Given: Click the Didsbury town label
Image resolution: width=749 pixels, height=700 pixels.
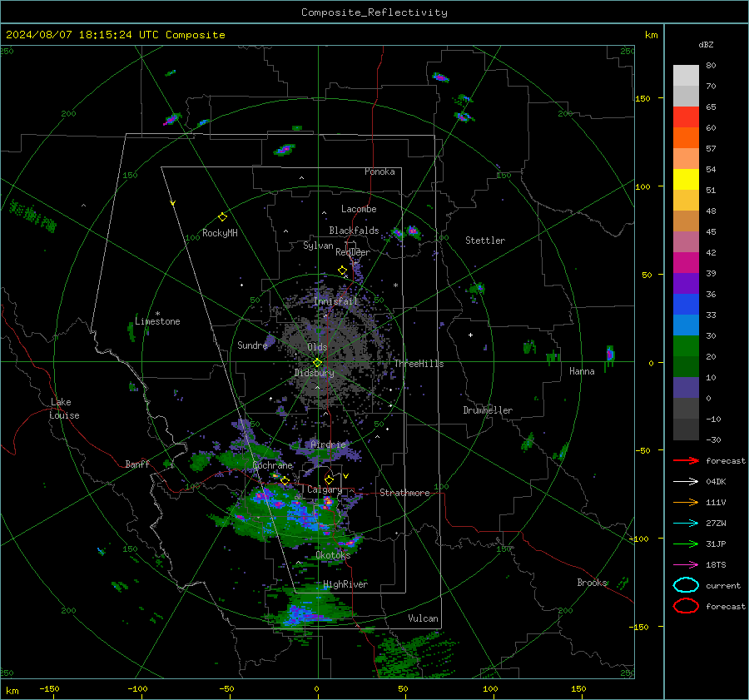Looking at the screenshot, I should pyautogui.click(x=314, y=373).
